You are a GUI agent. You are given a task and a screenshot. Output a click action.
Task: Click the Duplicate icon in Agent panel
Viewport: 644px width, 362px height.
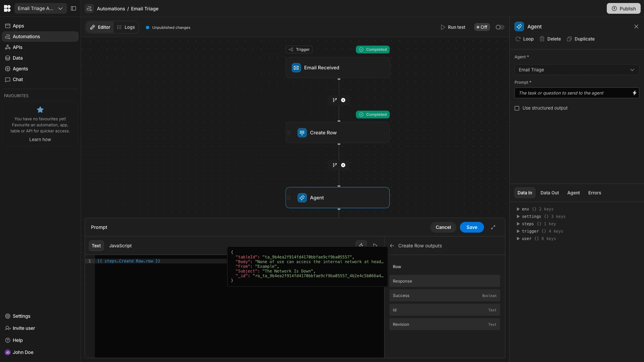569,39
